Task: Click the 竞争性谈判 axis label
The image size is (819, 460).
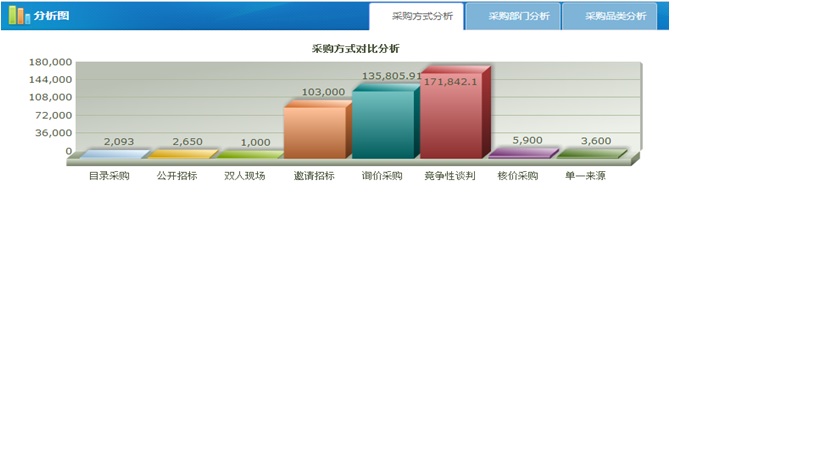Action: tap(450, 176)
